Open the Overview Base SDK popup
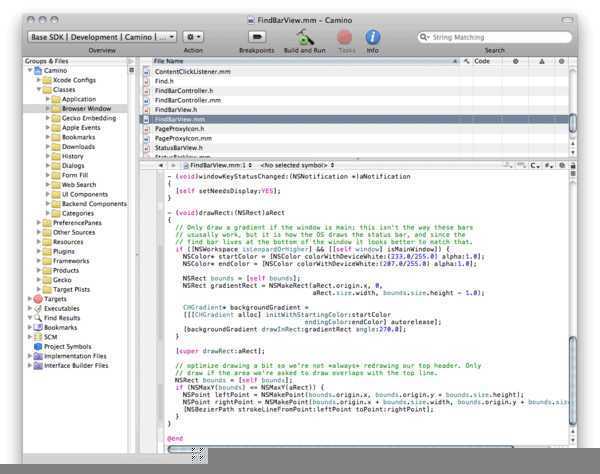This screenshot has width=600, height=474. (102, 37)
